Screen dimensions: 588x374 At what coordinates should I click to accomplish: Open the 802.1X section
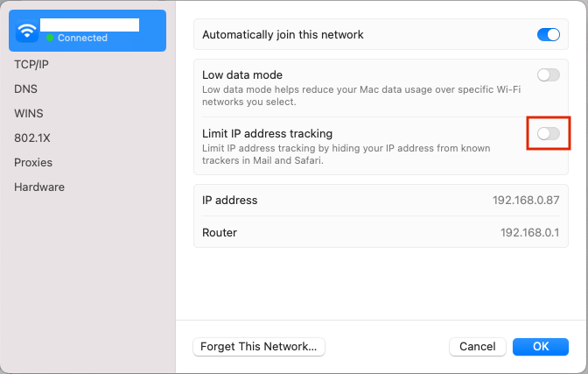pos(31,138)
